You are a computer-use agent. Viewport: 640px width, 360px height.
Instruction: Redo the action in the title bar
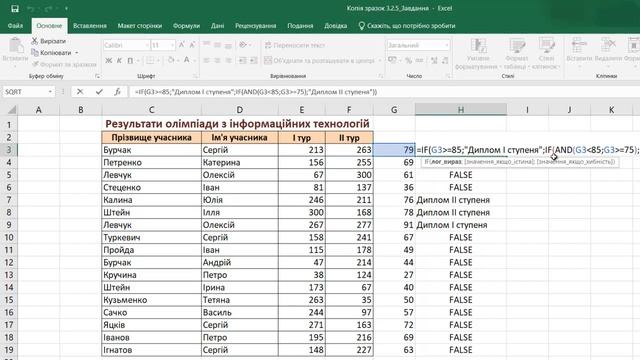click(48, 9)
